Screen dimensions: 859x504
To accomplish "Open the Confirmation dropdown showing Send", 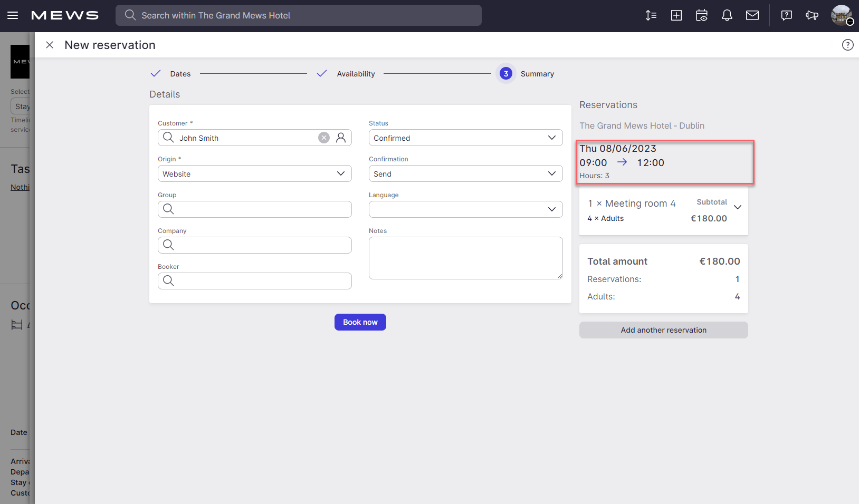I will (465, 173).
